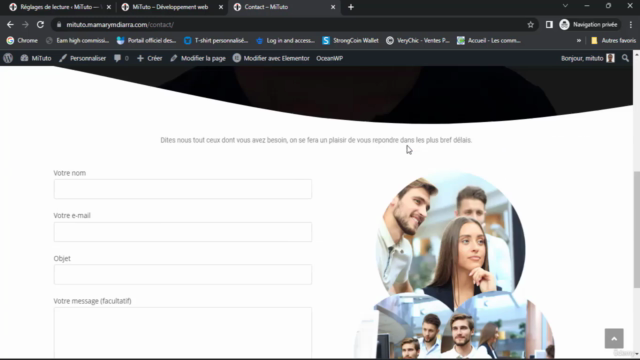Open the StrongCoin Wallet bookmark
Viewport: 640px width, 360px height.
pos(350,40)
